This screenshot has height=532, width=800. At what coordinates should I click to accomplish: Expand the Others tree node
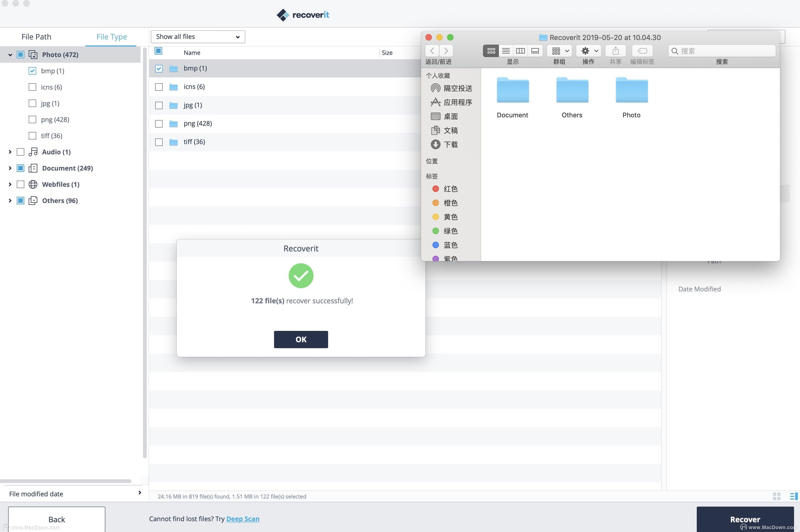click(x=10, y=201)
